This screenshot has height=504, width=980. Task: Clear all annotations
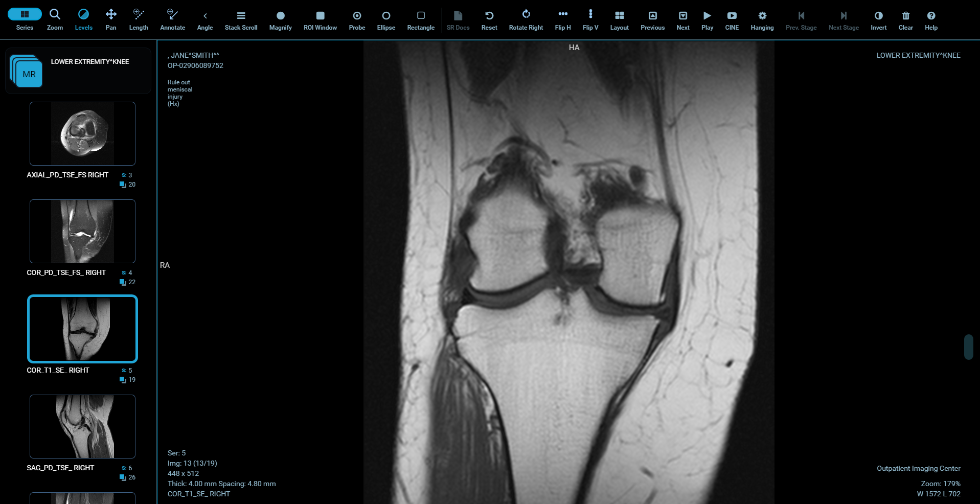click(906, 19)
